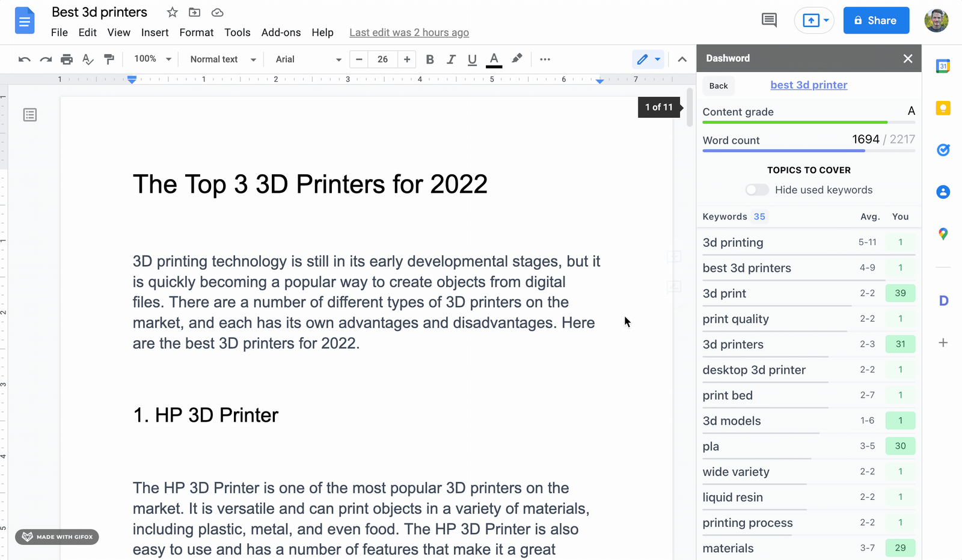Activate the Paint format tool
Image resolution: width=962 pixels, height=560 pixels.
pos(109,59)
